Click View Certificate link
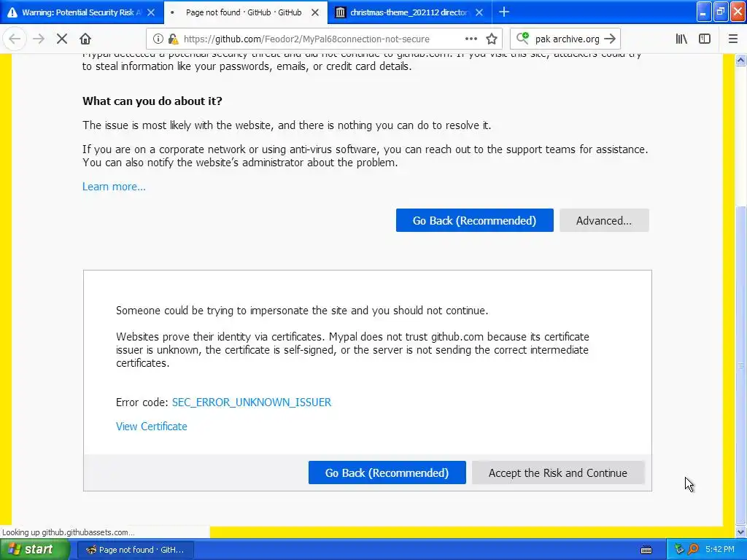 click(152, 427)
